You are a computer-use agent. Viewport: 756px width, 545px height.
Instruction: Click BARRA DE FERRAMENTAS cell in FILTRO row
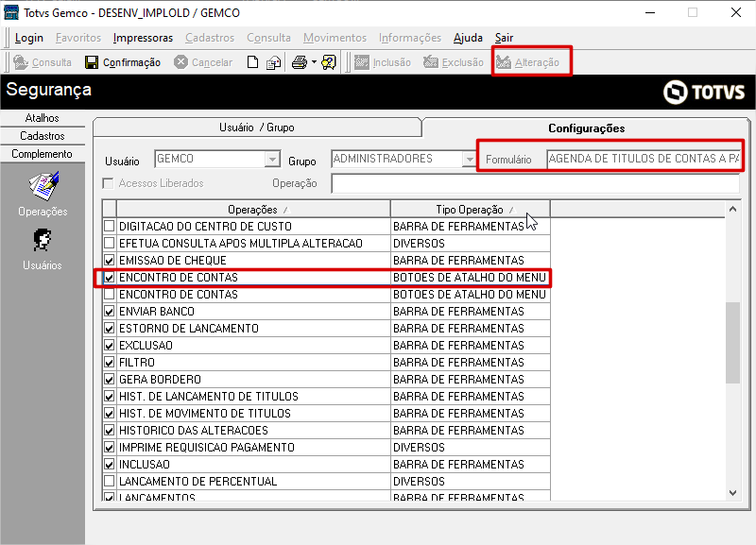470,363
